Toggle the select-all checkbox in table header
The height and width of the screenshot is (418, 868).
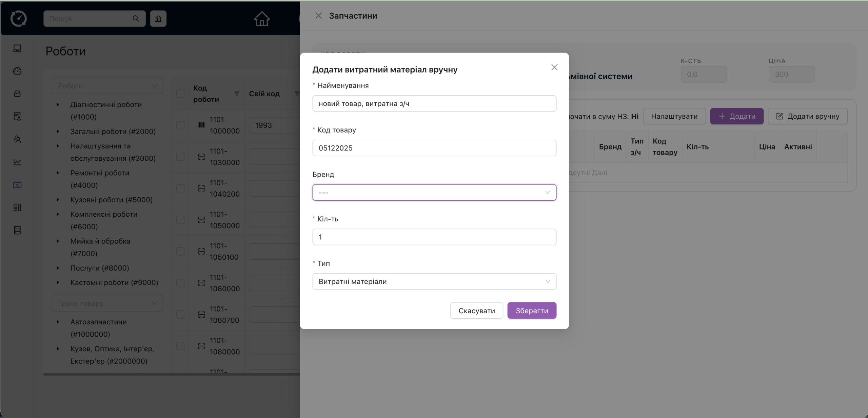pyautogui.click(x=180, y=94)
